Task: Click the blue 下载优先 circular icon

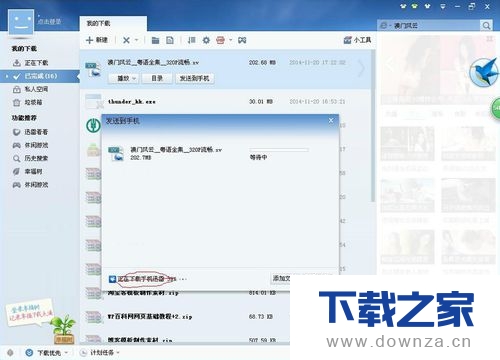Action: (29, 352)
